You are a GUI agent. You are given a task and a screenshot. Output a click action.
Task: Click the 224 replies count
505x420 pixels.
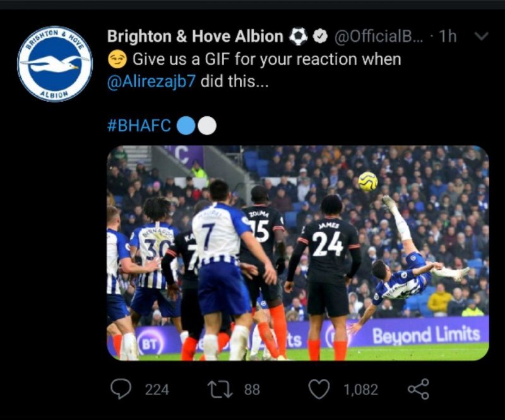[x=157, y=390]
